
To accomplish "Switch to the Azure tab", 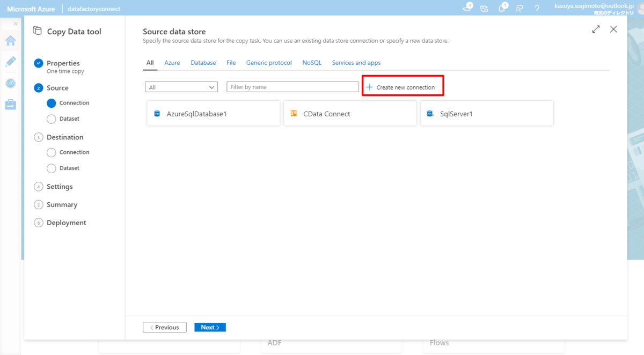I will 172,63.
